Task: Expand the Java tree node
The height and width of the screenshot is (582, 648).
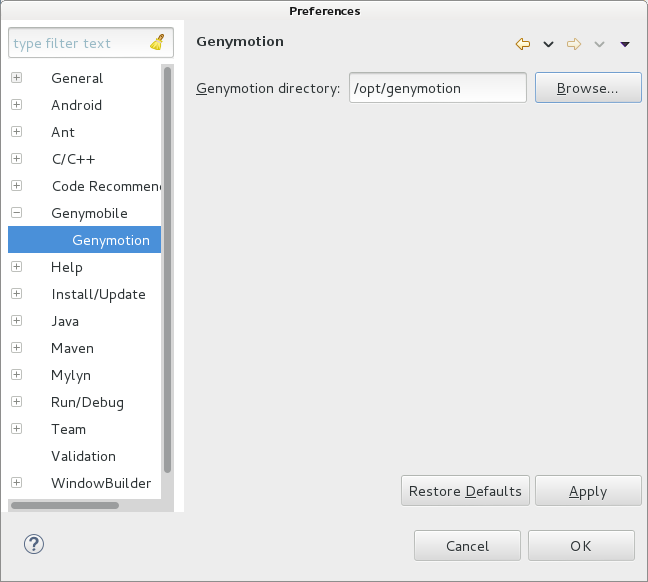Action: (x=17, y=321)
